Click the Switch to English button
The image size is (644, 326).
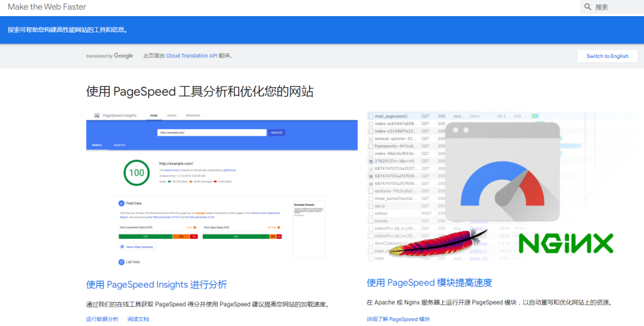pyautogui.click(x=608, y=56)
